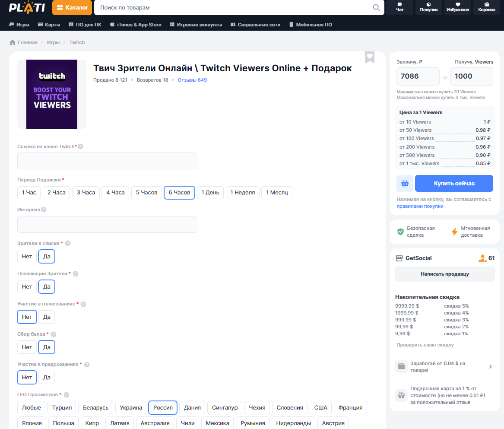Open iTunes & App Store menu item
The width and height of the screenshot is (504, 429).
pyautogui.click(x=136, y=25)
